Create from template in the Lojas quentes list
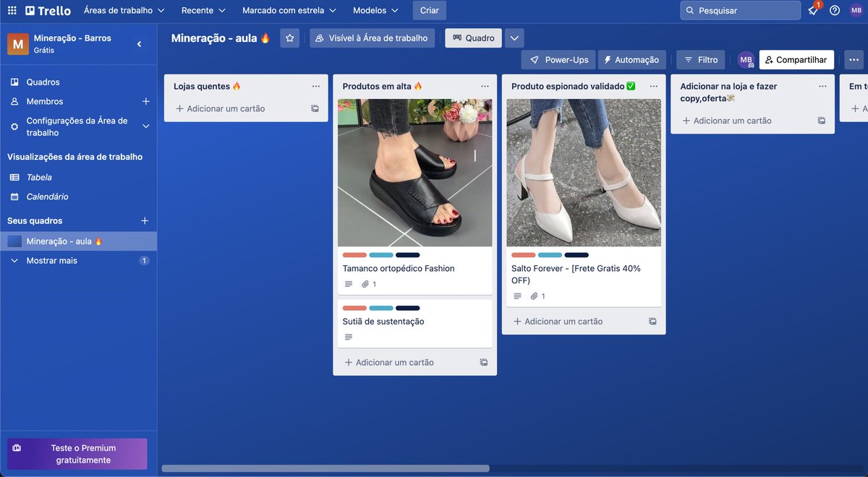 (315, 109)
